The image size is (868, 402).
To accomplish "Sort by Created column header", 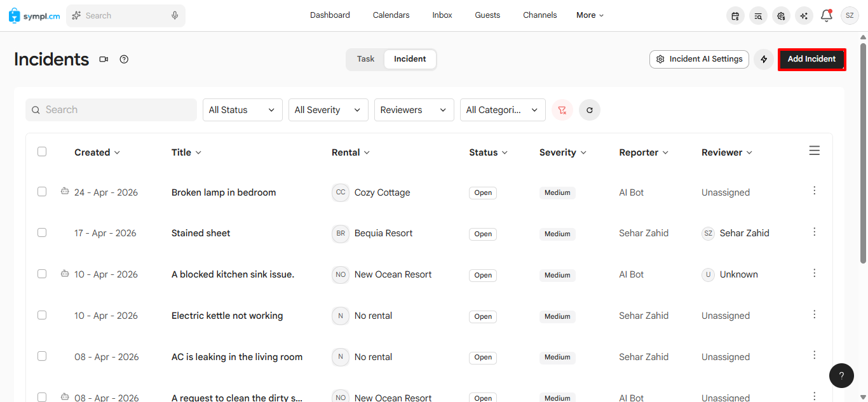I will (x=97, y=152).
